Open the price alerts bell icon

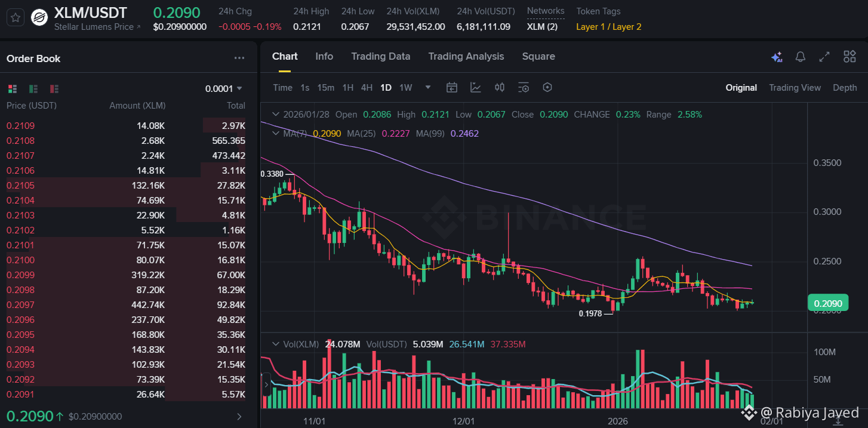(801, 57)
